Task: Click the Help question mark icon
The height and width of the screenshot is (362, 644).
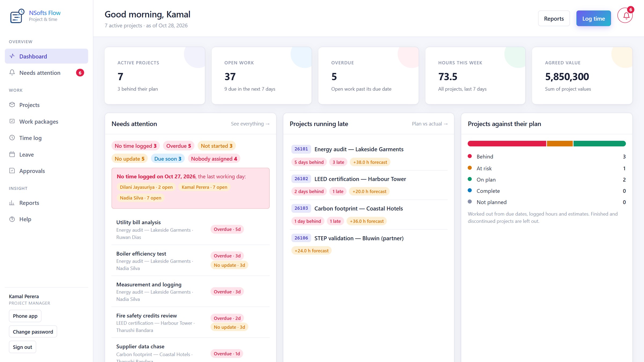Action: pyautogui.click(x=12, y=219)
